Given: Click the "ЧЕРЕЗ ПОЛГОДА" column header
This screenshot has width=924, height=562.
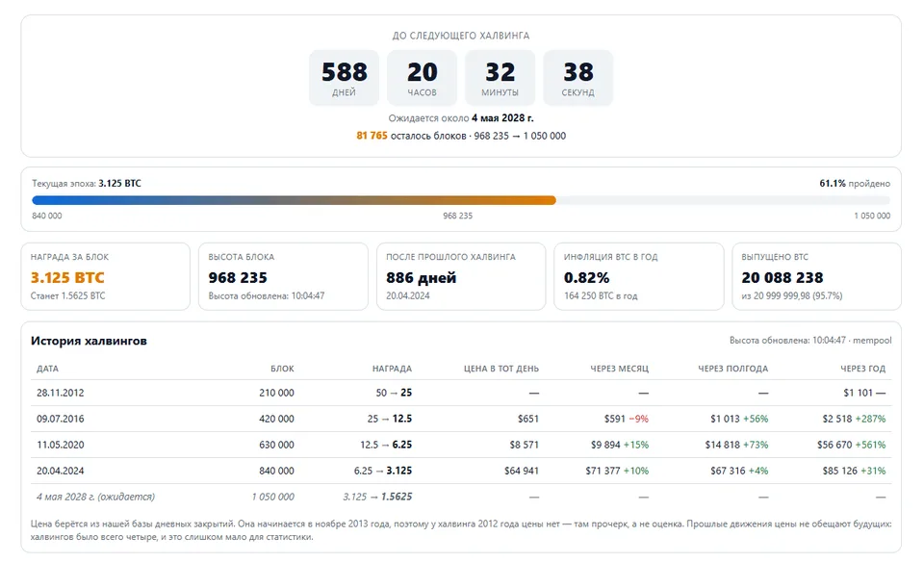Looking at the screenshot, I should click(x=733, y=369).
